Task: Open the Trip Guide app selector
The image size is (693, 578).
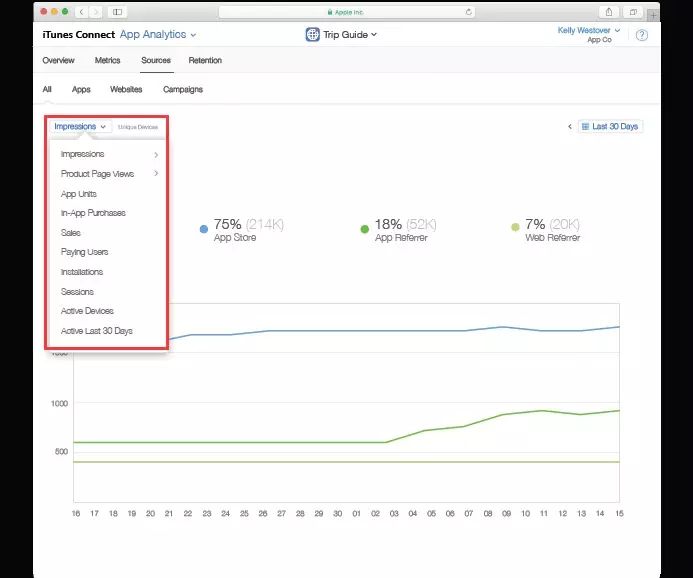Action: [350, 34]
